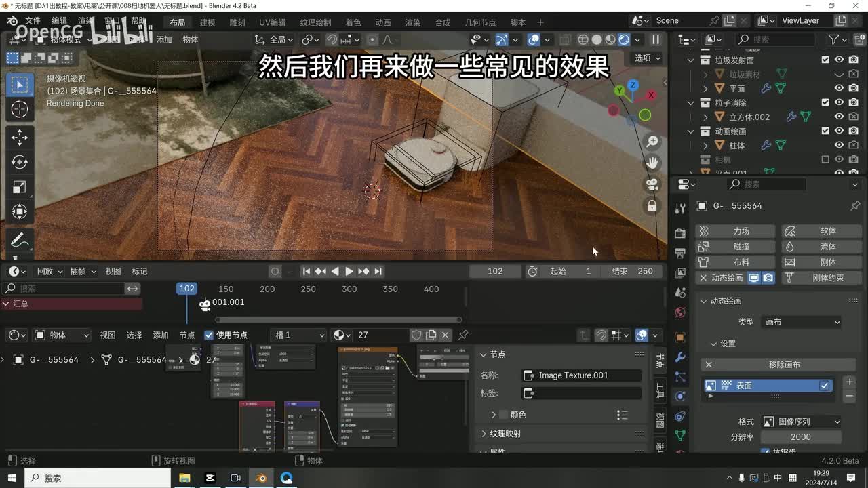Unlink material 27 with X icon

446,335
